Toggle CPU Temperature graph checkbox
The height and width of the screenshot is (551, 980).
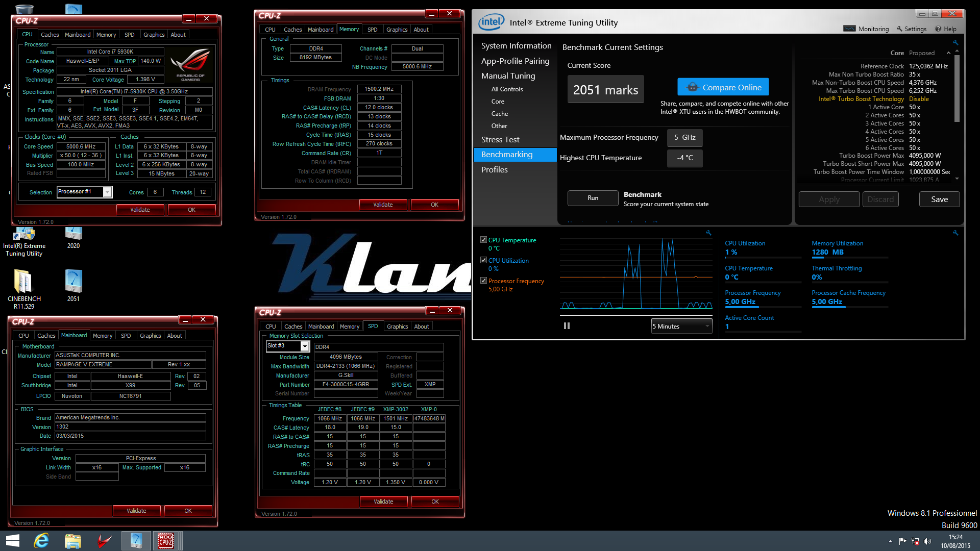(x=483, y=240)
